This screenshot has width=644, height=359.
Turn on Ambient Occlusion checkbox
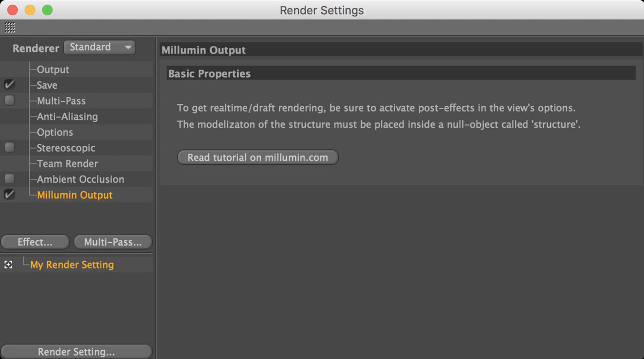point(9,179)
